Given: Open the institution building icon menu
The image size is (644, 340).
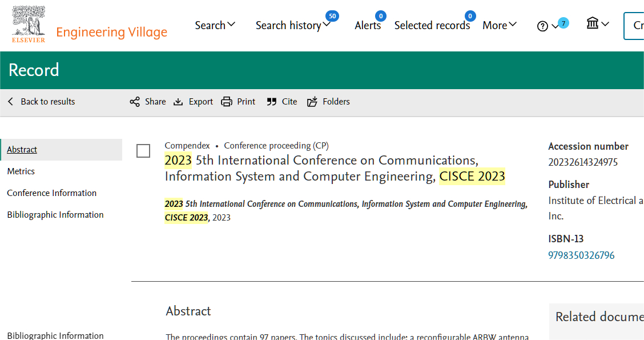Looking at the screenshot, I should [592, 23].
